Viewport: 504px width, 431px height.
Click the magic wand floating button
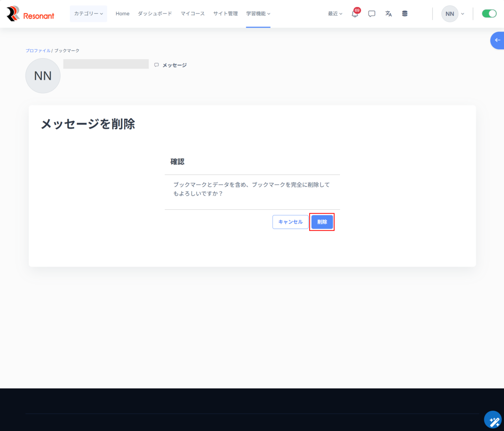click(x=492, y=420)
